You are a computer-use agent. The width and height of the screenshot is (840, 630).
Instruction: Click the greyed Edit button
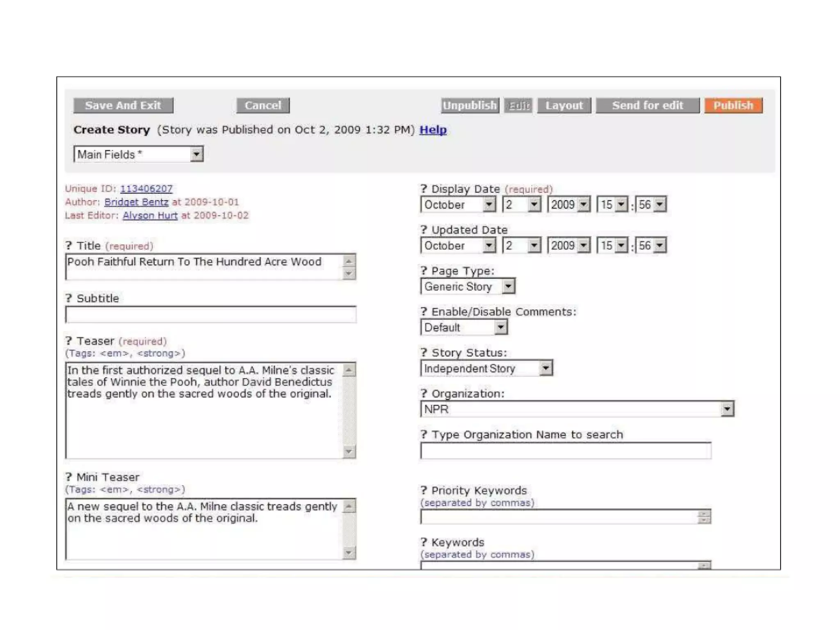pos(518,106)
